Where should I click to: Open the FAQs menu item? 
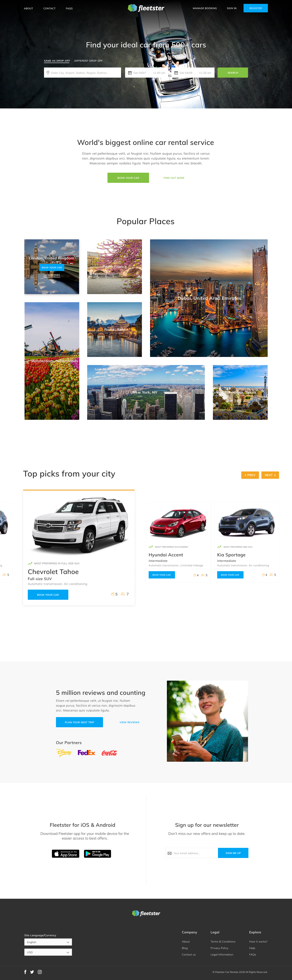[69, 8]
